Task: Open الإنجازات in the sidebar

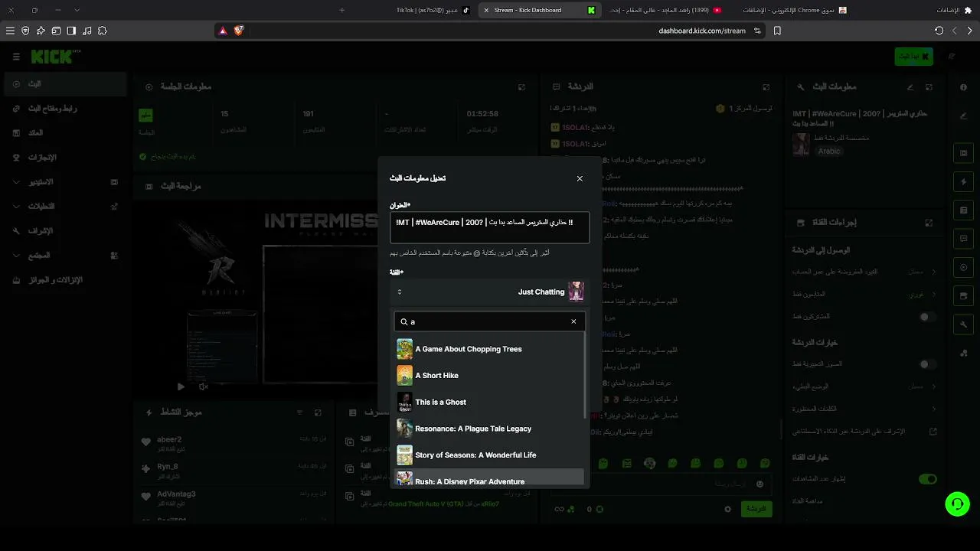Action: point(66,158)
